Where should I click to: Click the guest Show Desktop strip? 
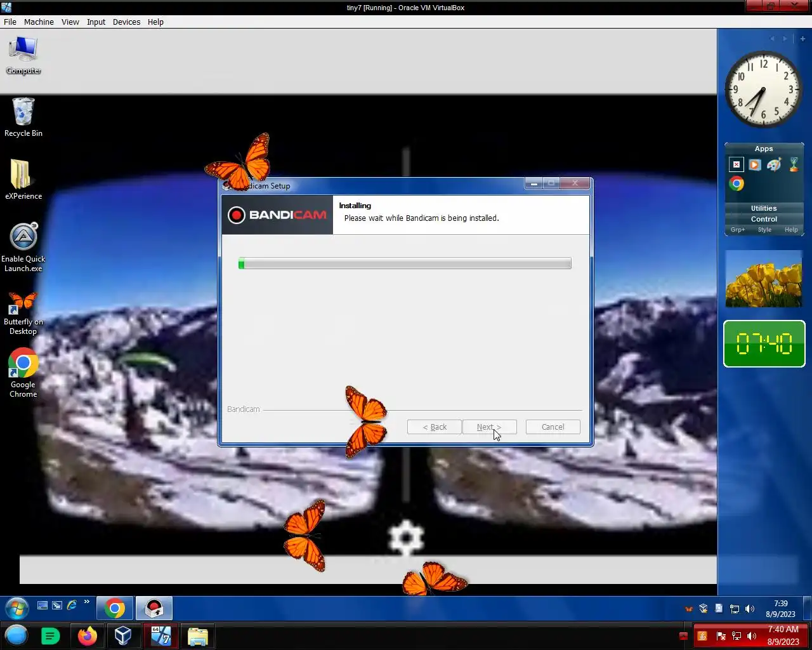coord(808,608)
